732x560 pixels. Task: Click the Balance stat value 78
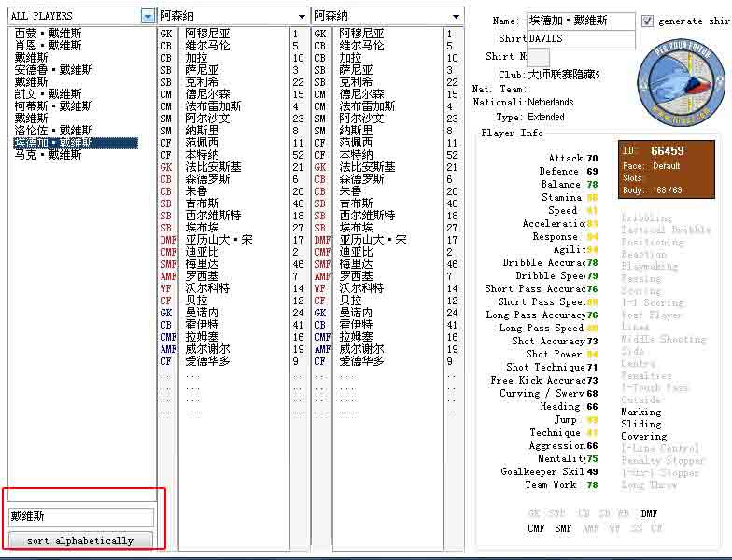(x=592, y=185)
